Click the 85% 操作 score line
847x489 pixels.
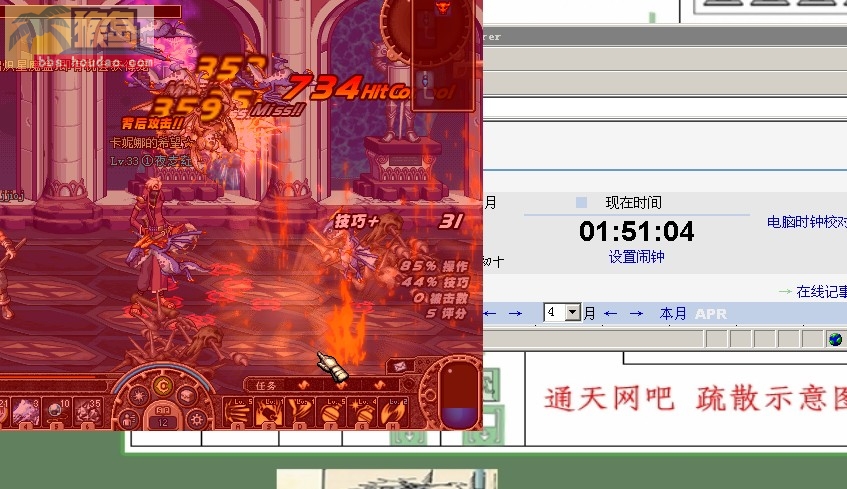[x=434, y=266]
